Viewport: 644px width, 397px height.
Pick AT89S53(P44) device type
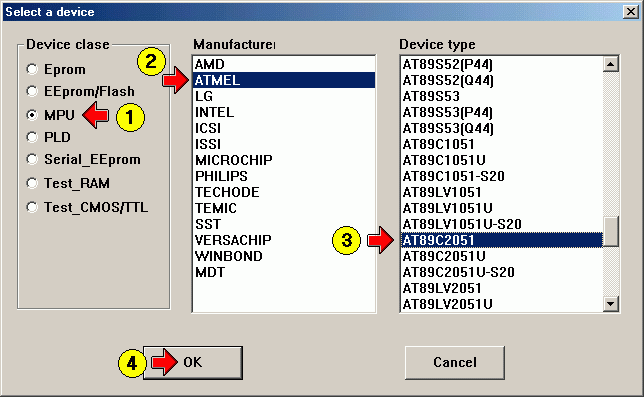click(x=501, y=112)
